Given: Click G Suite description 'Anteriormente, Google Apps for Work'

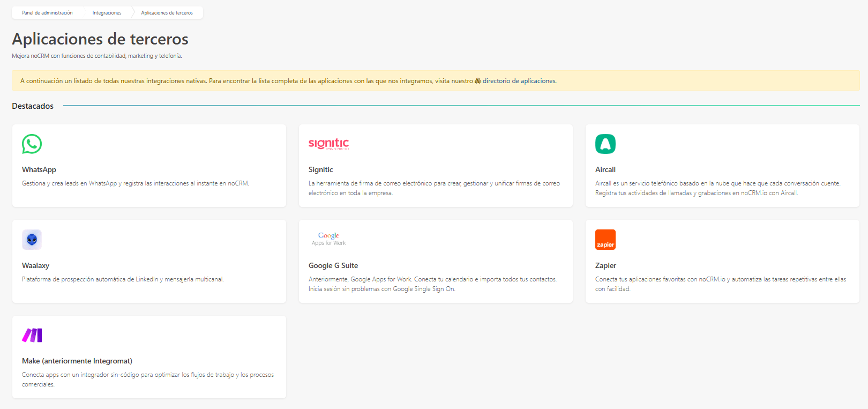Looking at the screenshot, I should point(433,284).
